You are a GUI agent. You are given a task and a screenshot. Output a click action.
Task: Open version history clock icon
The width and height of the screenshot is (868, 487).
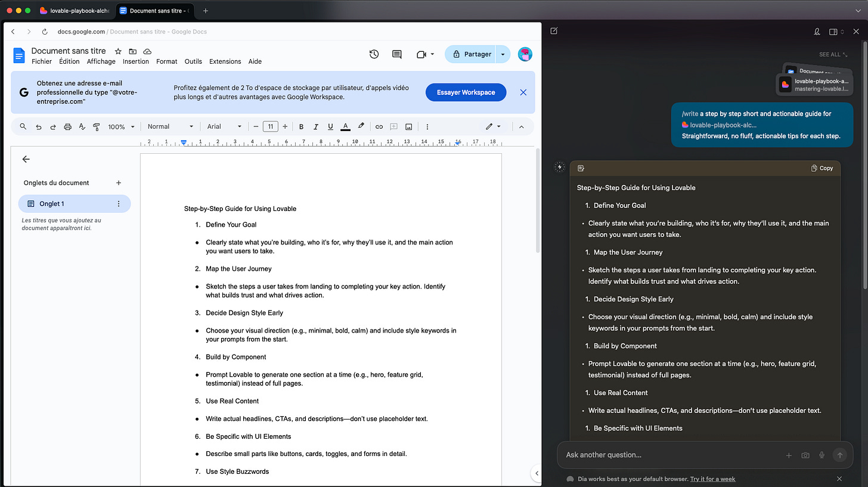pos(374,54)
